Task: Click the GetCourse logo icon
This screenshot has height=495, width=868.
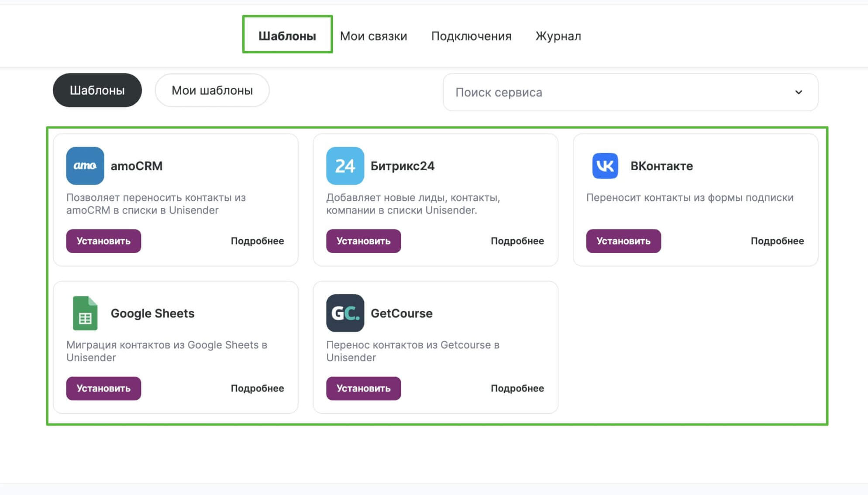Action: click(345, 313)
